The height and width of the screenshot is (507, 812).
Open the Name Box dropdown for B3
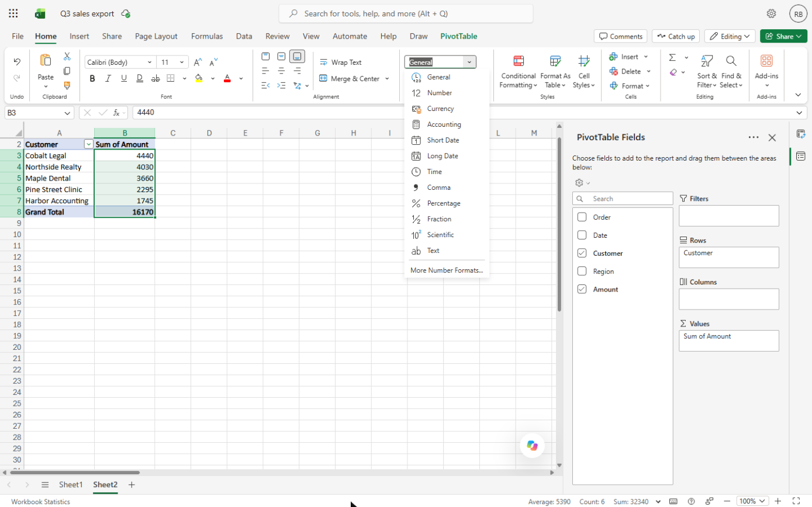click(68, 113)
